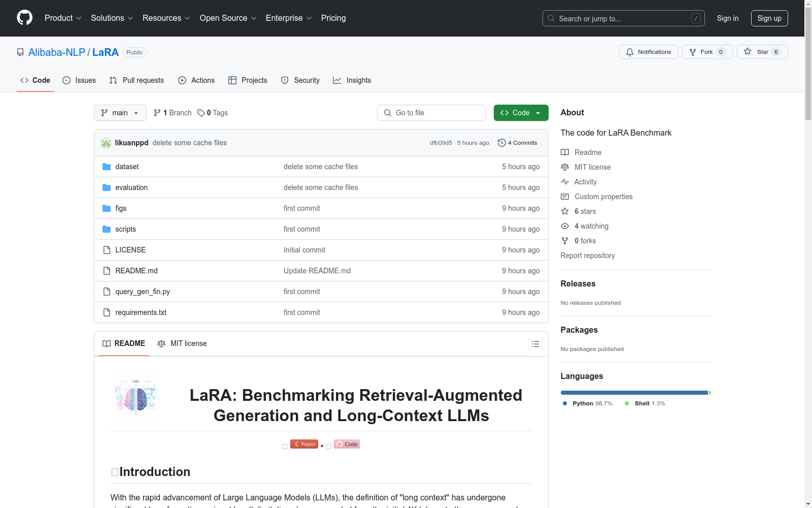Click the Report repository link
This screenshot has height=508, width=812.
588,256
